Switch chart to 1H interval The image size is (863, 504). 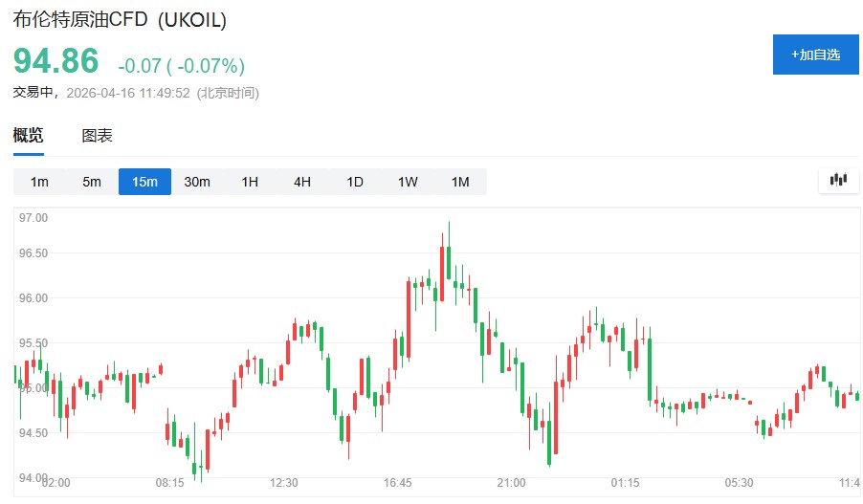coord(250,182)
